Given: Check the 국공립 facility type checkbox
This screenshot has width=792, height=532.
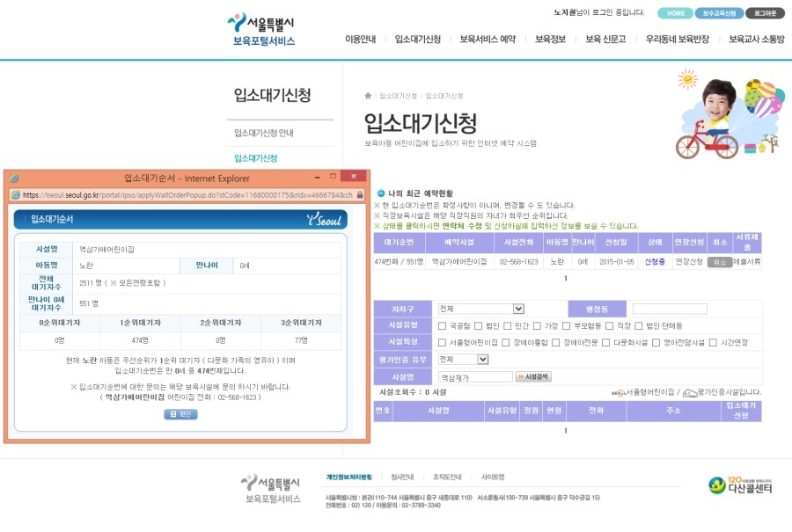Looking at the screenshot, I should tap(442, 325).
